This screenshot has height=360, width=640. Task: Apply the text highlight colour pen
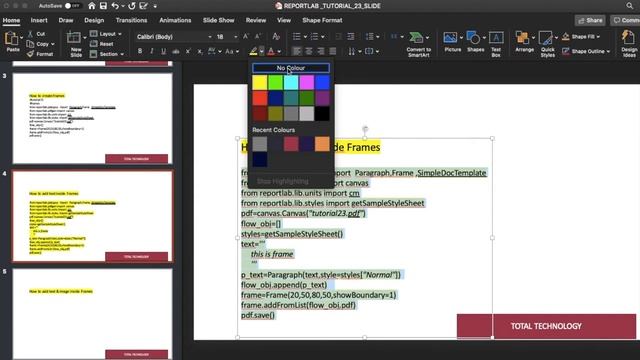click(x=253, y=51)
